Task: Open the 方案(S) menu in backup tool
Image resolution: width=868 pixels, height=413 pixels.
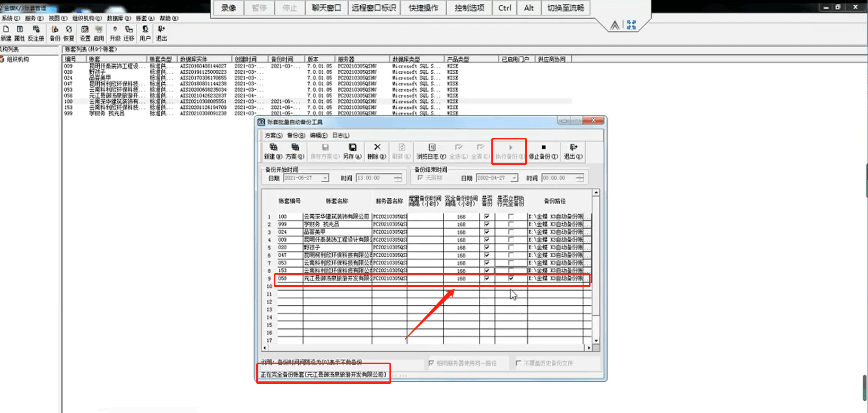Action: pyautogui.click(x=273, y=136)
